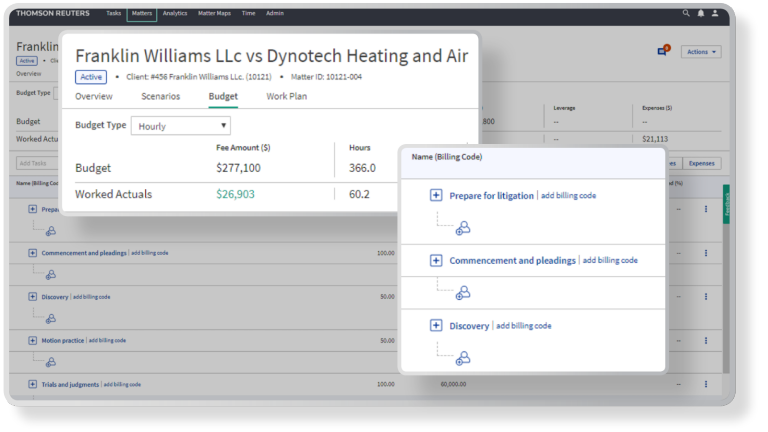
Task: Click add-person icon under Discovery in popup
Action: [462, 358]
